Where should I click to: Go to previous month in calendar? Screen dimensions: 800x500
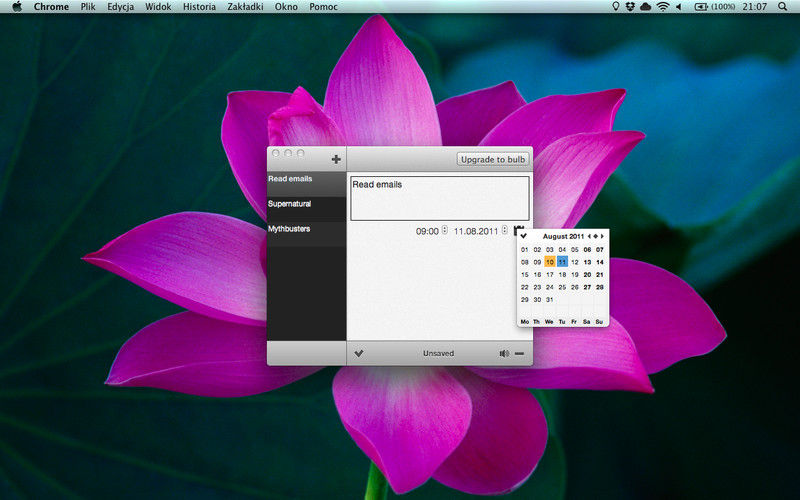(590, 237)
